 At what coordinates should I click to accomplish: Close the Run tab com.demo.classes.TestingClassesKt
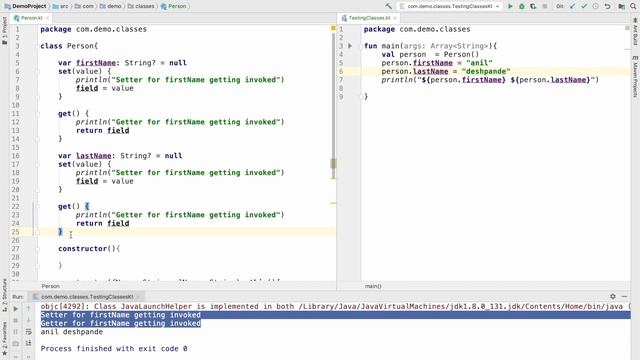click(x=138, y=297)
